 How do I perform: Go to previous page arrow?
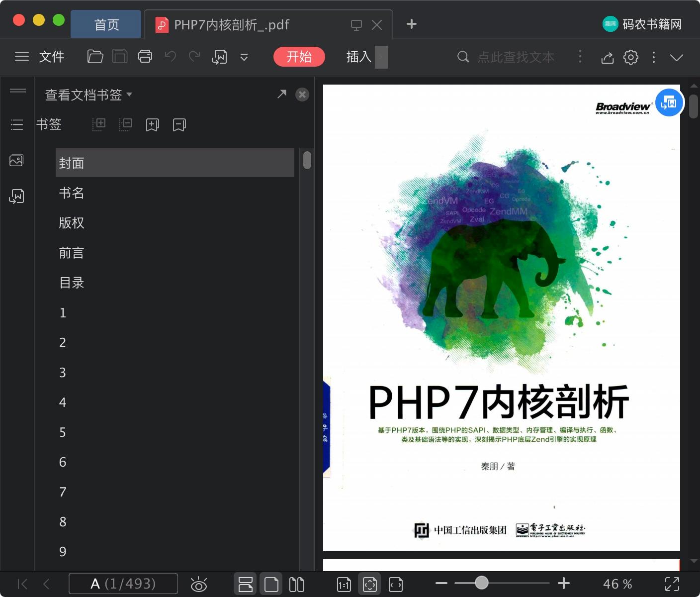(46, 584)
